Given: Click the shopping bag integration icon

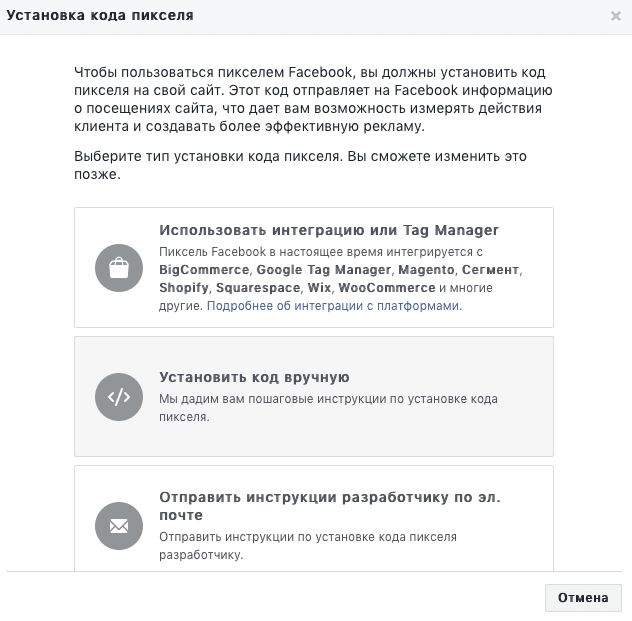Looking at the screenshot, I should (x=119, y=268).
